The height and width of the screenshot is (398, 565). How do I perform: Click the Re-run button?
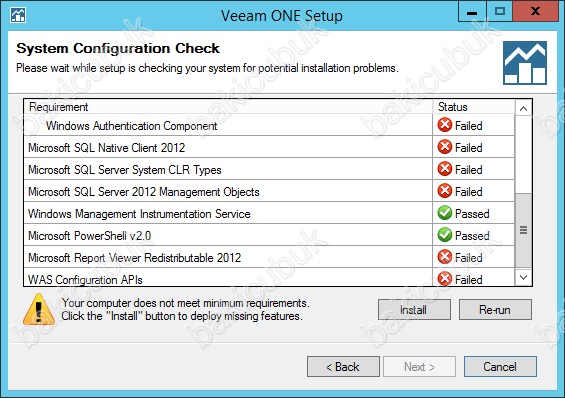click(x=495, y=310)
